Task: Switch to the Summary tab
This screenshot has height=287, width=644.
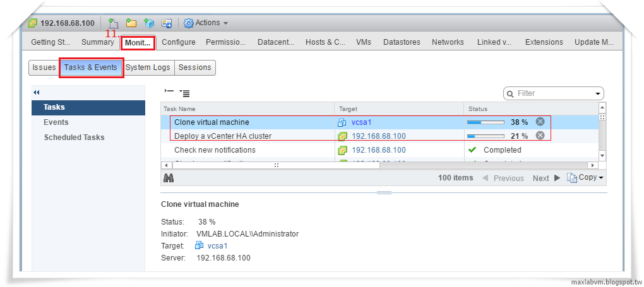Action: pyautogui.click(x=97, y=42)
